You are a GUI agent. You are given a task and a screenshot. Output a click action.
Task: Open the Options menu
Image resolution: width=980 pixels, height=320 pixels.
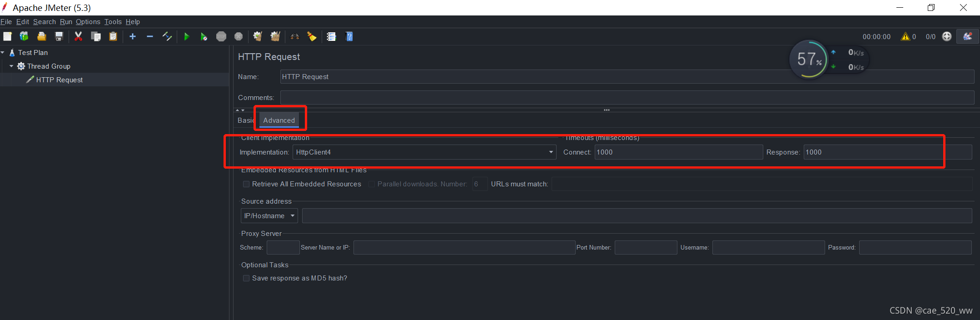pyautogui.click(x=88, y=22)
